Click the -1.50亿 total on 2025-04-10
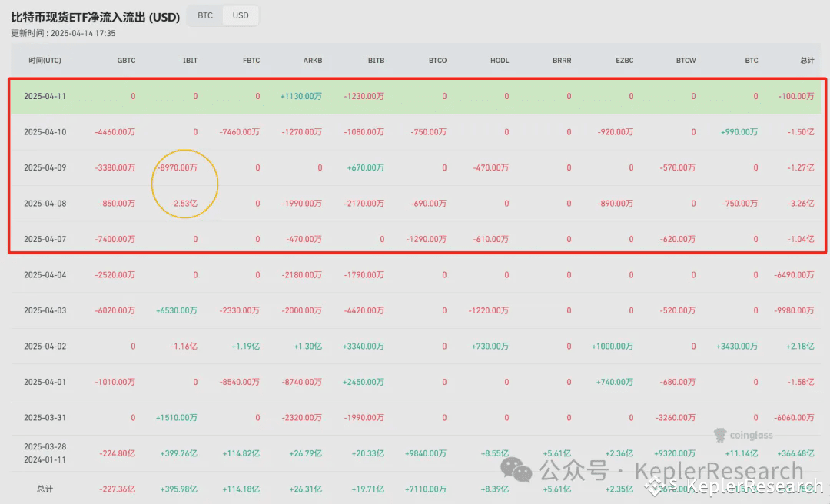The width and height of the screenshot is (830, 504). [800, 132]
